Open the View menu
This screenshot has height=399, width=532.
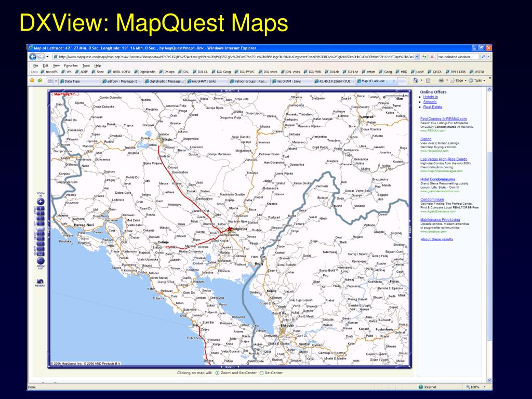point(56,65)
